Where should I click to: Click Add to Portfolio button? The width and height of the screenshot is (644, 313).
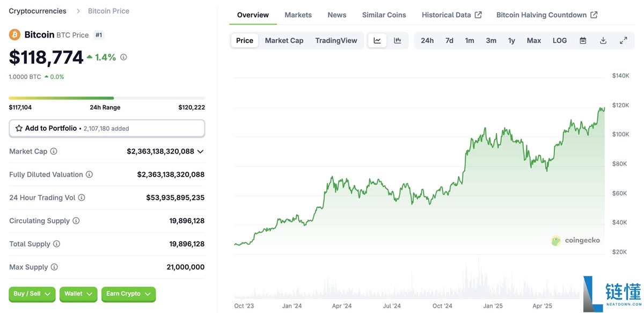pos(107,128)
